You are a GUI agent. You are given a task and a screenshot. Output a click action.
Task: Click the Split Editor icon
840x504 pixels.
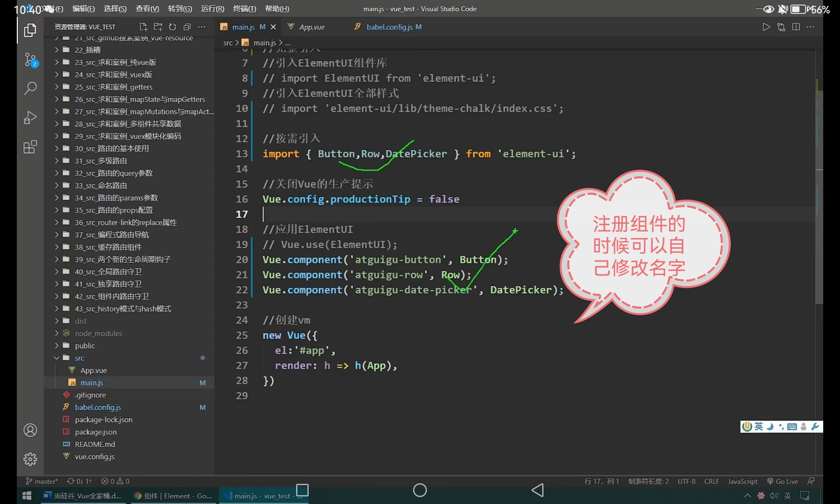[796, 27]
